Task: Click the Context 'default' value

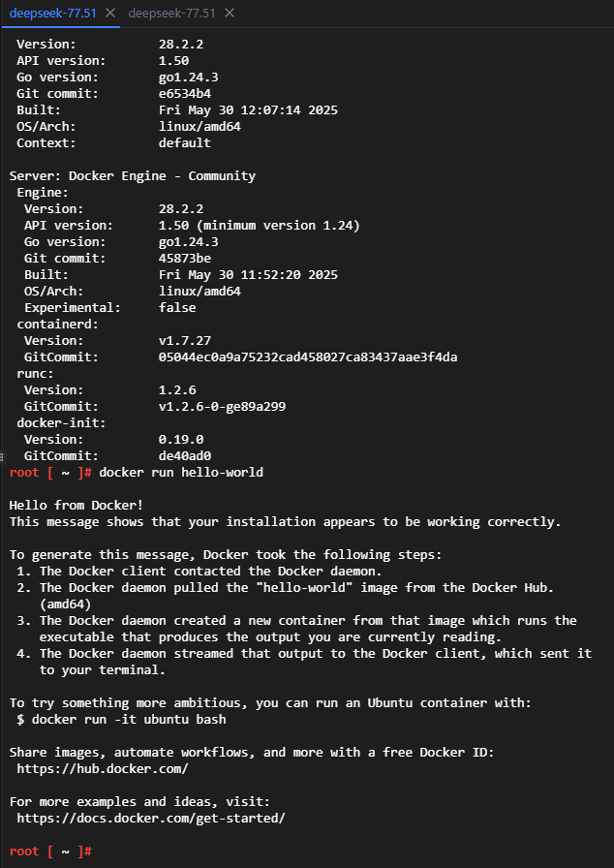Action: (x=185, y=142)
